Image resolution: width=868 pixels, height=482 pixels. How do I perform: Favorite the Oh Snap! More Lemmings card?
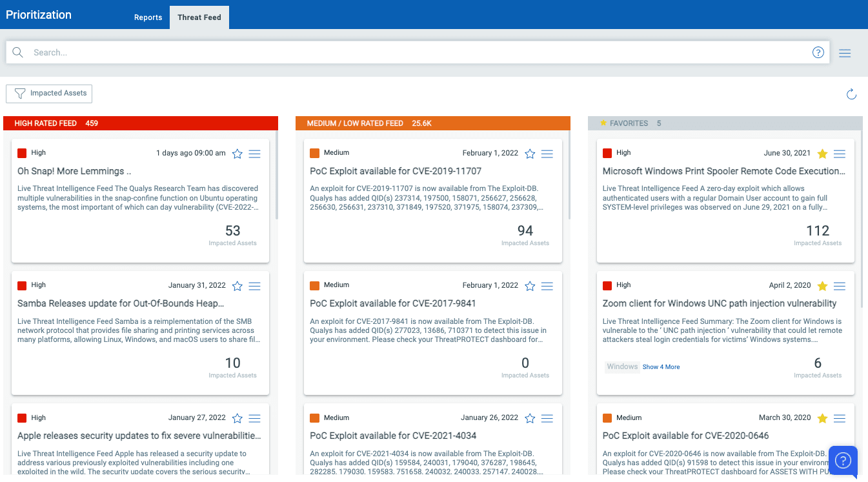237,154
